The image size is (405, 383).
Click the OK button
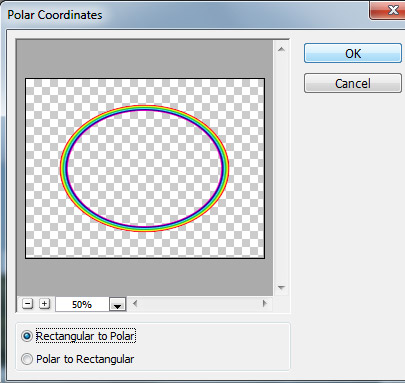click(353, 53)
